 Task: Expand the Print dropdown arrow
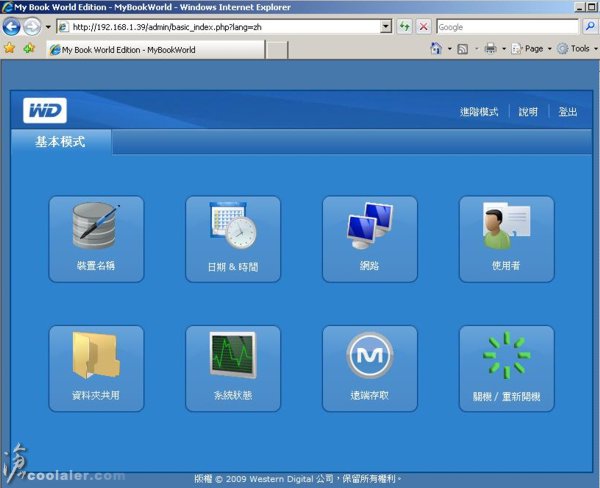click(504, 49)
